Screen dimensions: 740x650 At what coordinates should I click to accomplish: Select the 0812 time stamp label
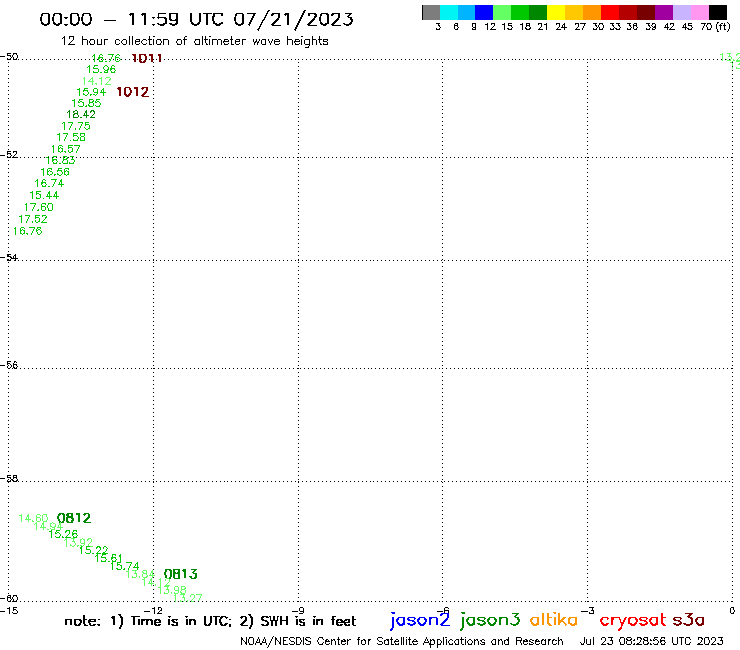click(x=74, y=518)
